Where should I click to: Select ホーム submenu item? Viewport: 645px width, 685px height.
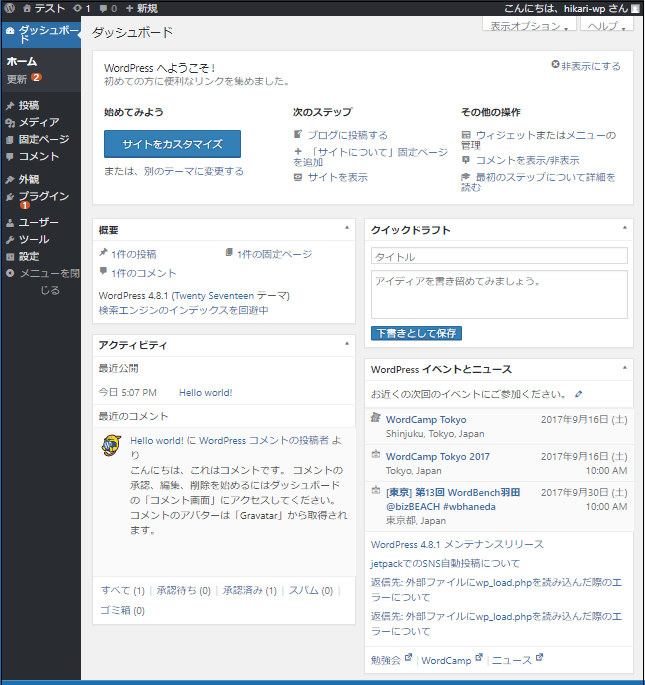click(x=22, y=62)
